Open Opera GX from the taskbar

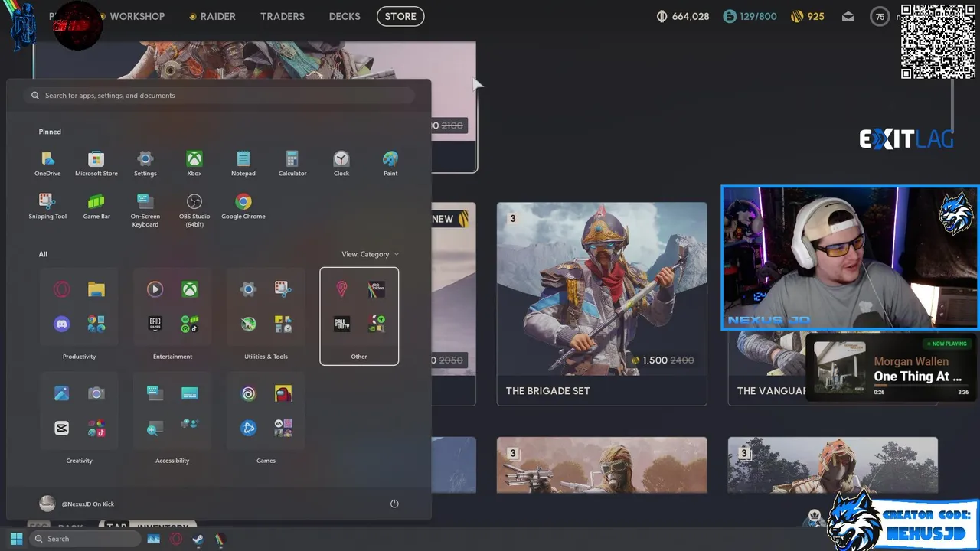176,539
